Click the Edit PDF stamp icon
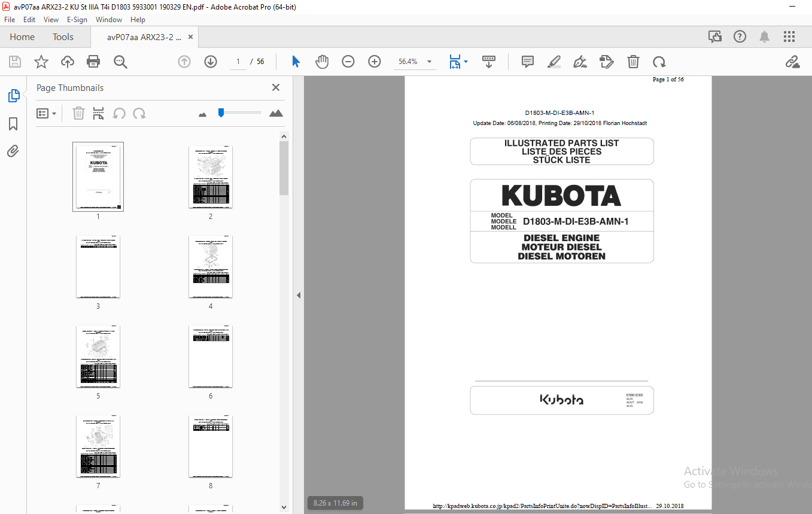The image size is (812, 514). coord(606,62)
